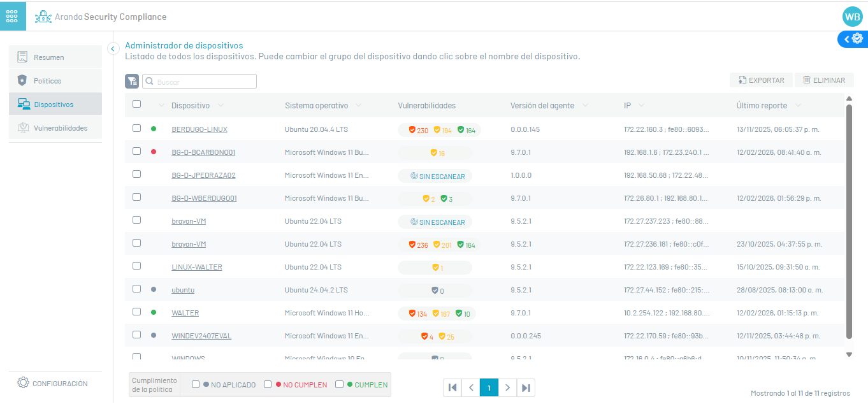The width and height of the screenshot is (868, 404).
Task: Collapse the sidebar with the arrow icon
Action: (113, 48)
